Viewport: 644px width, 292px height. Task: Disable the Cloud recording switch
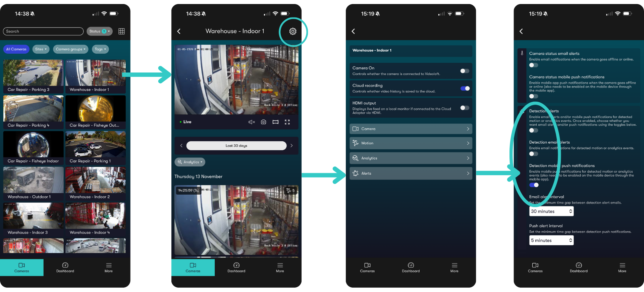point(465,88)
